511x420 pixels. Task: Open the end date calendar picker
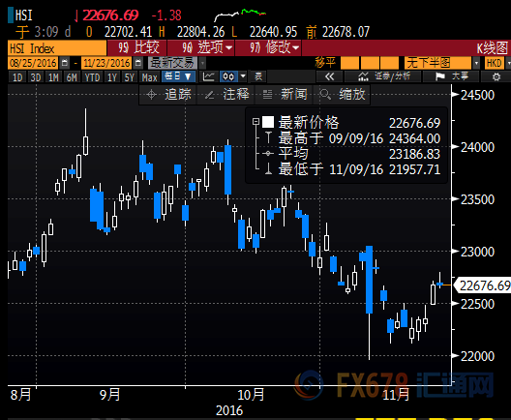click(x=138, y=63)
